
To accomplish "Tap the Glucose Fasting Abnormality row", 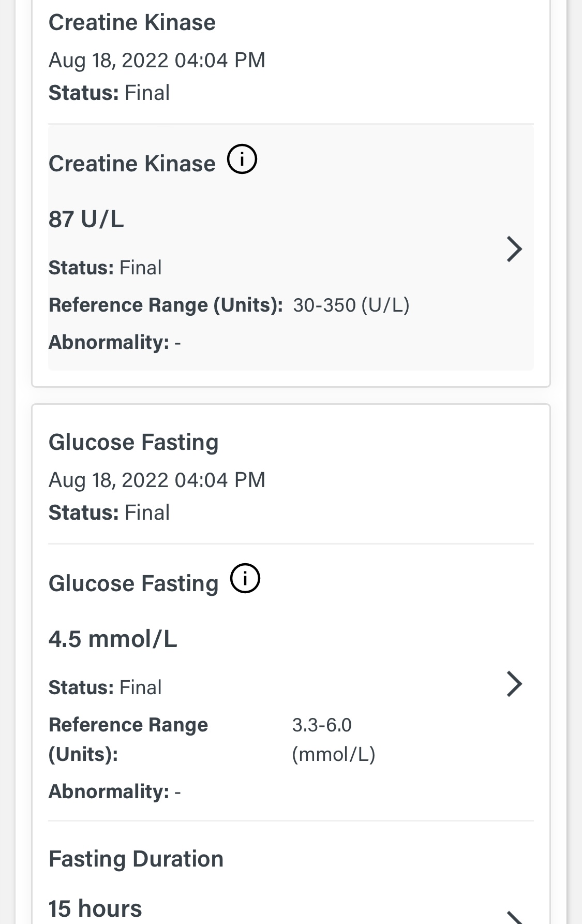I will pyautogui.click(x=114, y=791).
